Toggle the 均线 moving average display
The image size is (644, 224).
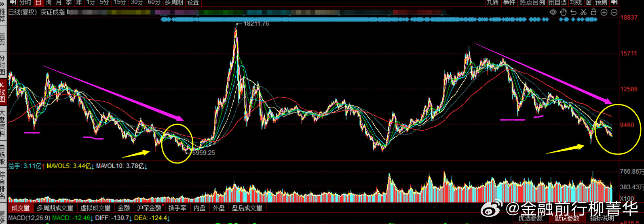pyautogui.click(x=576, y=2)
